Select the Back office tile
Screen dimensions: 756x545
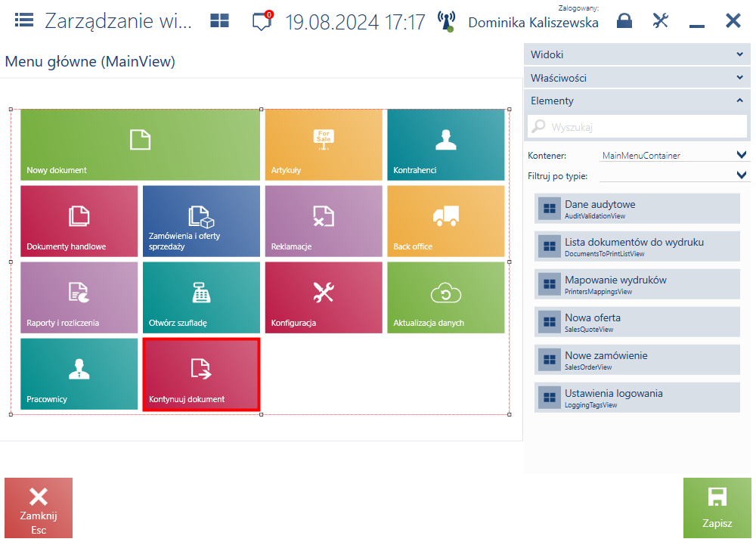click(x=446, y=221)
